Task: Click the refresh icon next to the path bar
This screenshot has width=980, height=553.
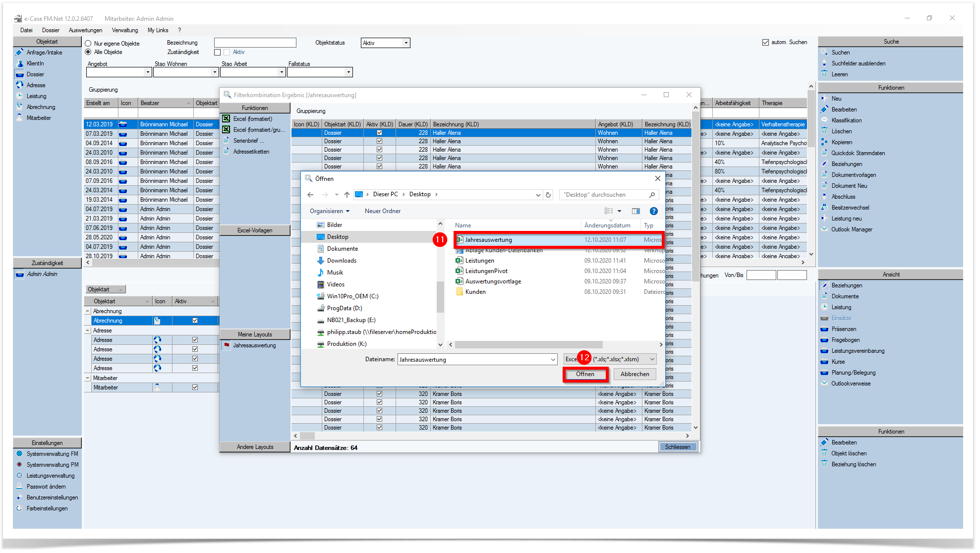Action: (548, 195)
